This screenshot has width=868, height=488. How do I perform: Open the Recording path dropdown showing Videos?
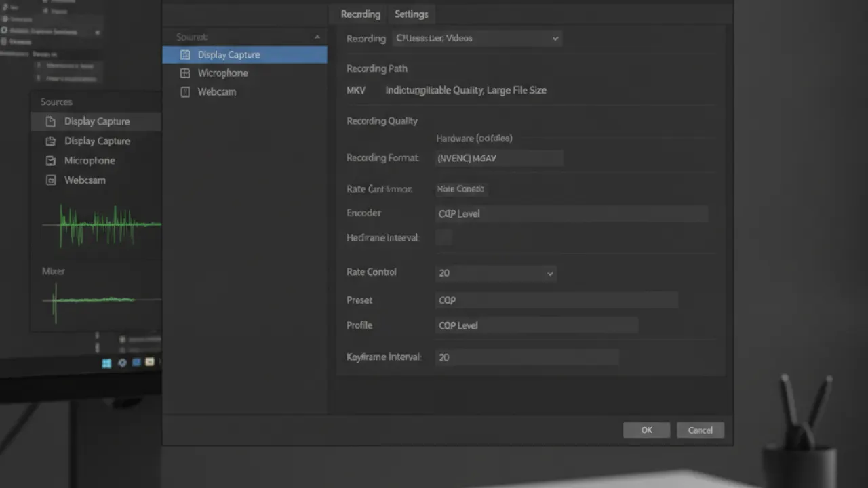477,39
